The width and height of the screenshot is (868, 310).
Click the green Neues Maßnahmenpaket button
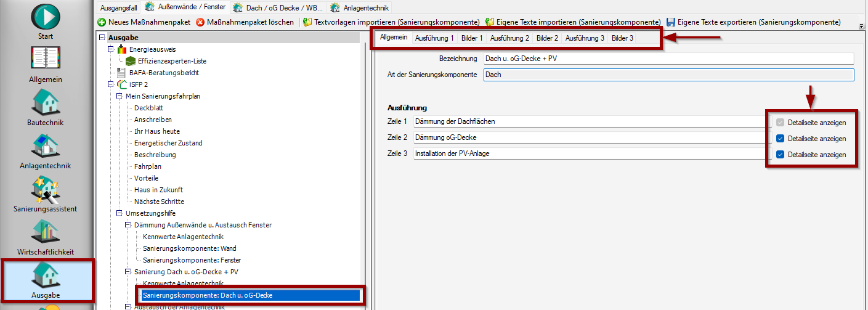coord(102,22)
